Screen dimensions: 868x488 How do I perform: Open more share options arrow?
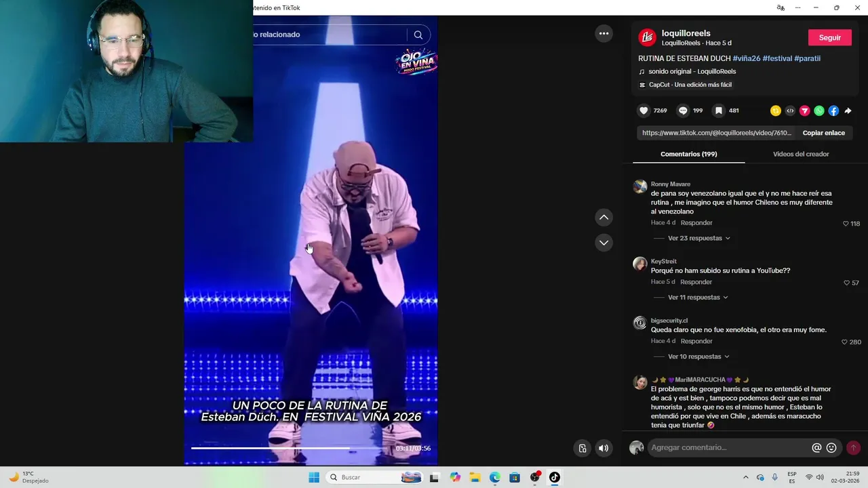tap(848, 110)
